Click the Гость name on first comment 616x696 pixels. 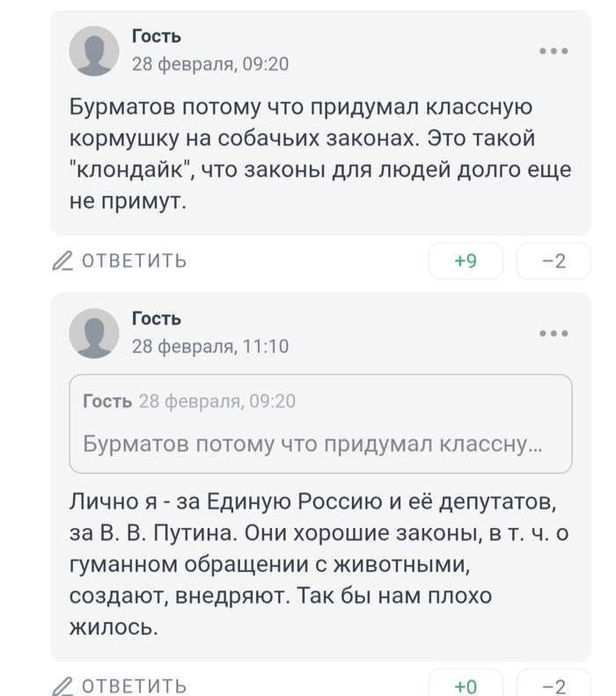click(157, 36)
